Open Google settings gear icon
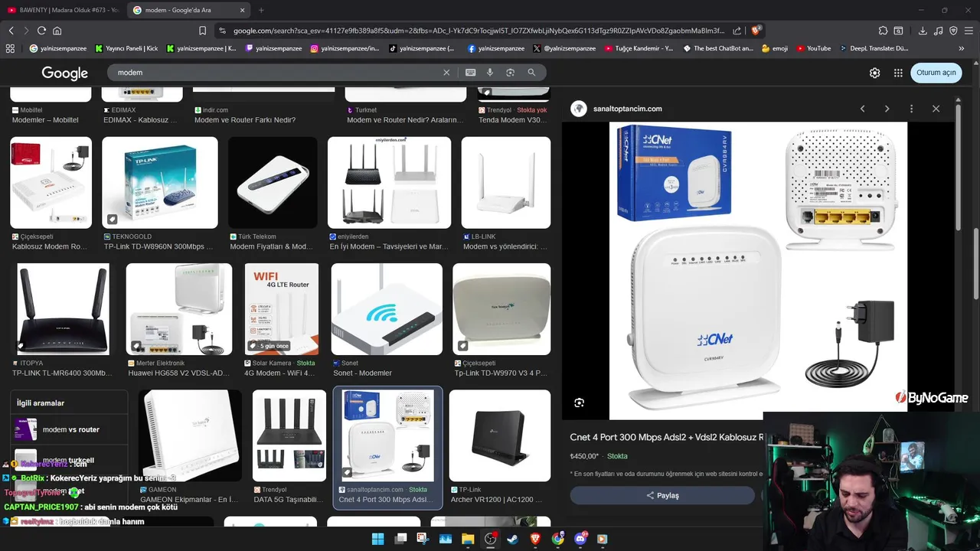This screenshot has height=551, width=980. [874, 73]
